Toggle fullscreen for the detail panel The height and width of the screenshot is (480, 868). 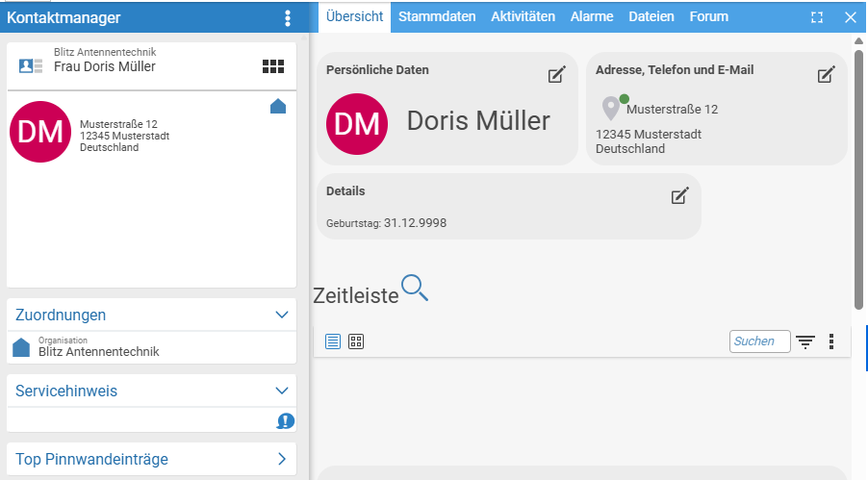(817, 17)
